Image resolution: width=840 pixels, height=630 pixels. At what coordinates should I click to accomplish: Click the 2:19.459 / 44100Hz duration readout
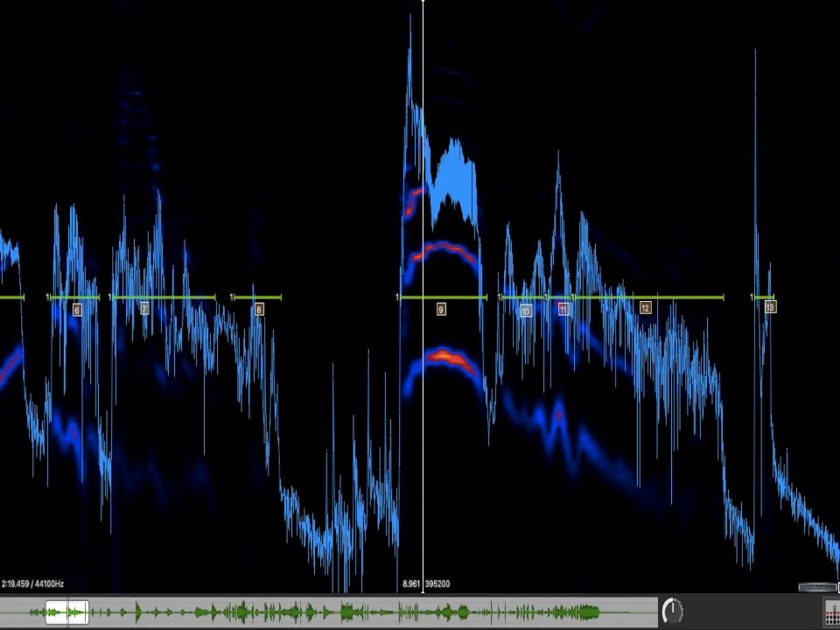[x=32, y=584]
